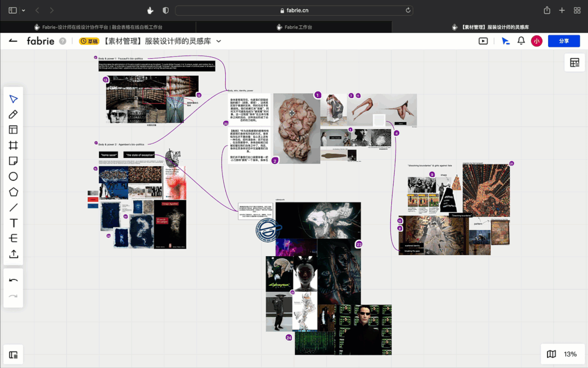Viewport: 588px width, 368px height.
Task: Start presentation play mode
Action: pyautogui.click(x=483, y=41)
